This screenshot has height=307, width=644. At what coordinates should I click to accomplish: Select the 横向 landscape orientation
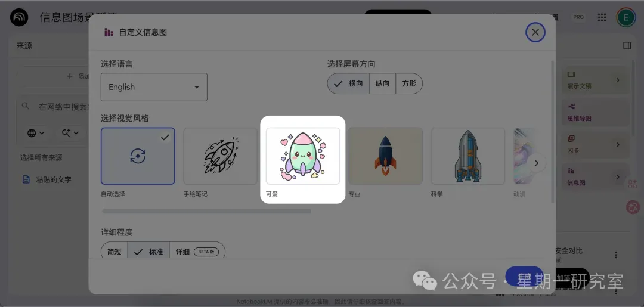tap(348, 83)
